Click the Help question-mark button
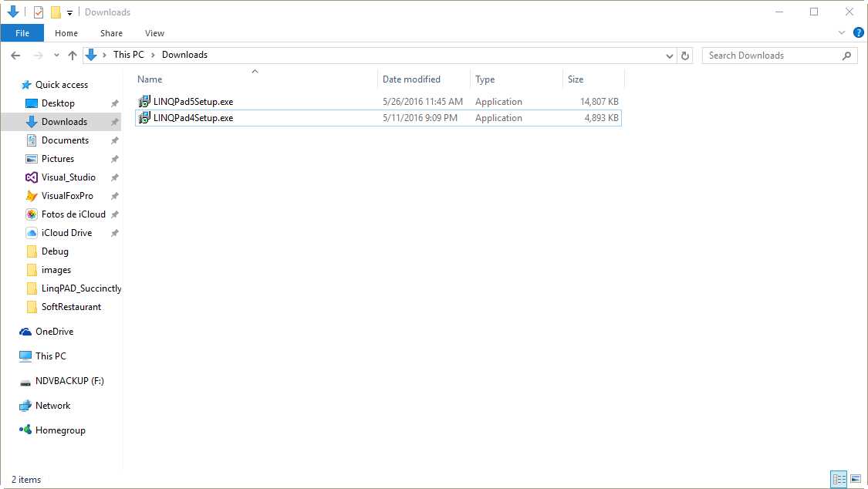 tap(859, 32)
